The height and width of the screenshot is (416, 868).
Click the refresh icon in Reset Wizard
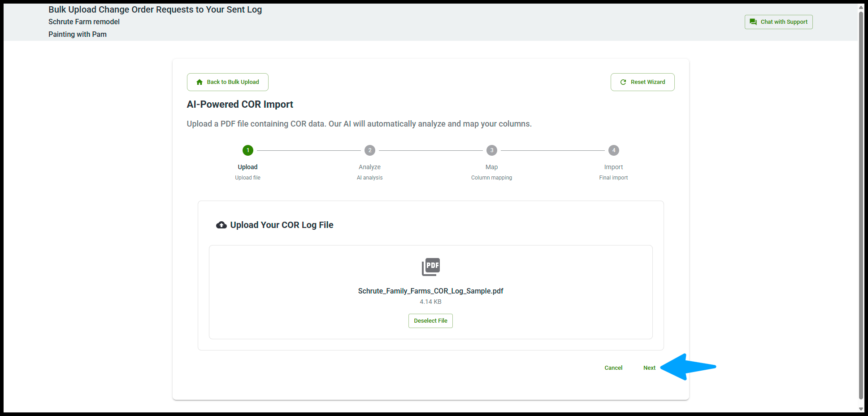(x=623, y=82)
